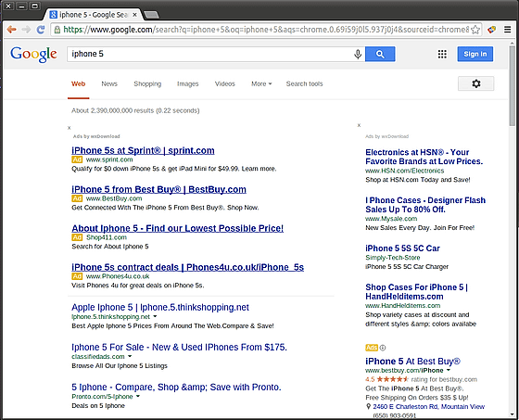Open iPhone 5s at Sprint ad link

tap(143, 151)
